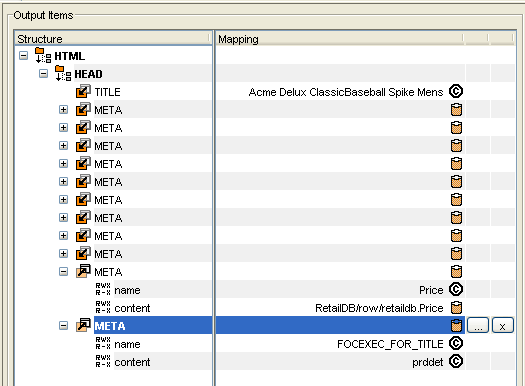This screenshot has height=386, width=525.
Task: Click the database icon in the highlighted META row
Action: coord(456,325)
